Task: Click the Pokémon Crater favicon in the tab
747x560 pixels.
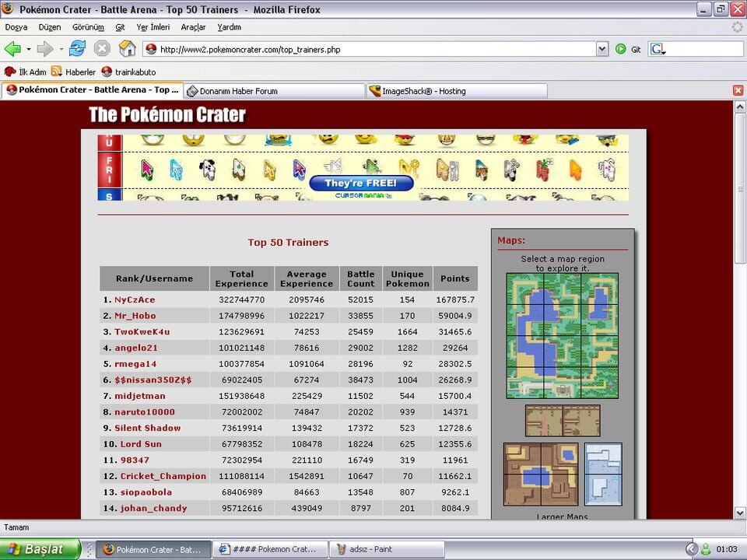Action: point(12,90)
